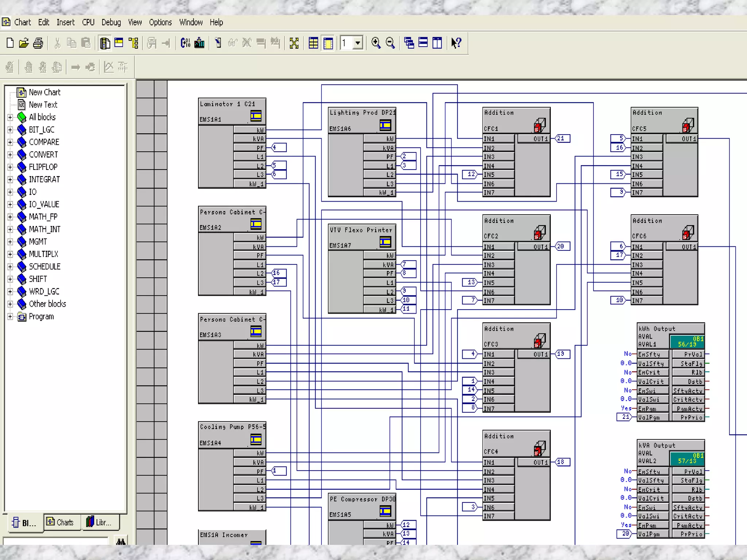Image resolution: width=747 pixels, height=560 pixels.
Task: Expand the FLIPFLOP folder
Action: tap(10, 167)
